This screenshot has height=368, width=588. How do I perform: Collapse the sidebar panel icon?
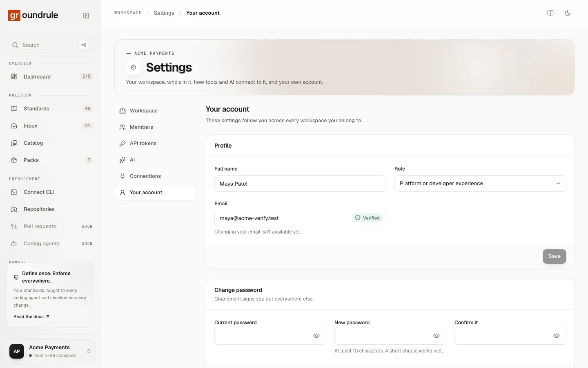click(86, 16)
